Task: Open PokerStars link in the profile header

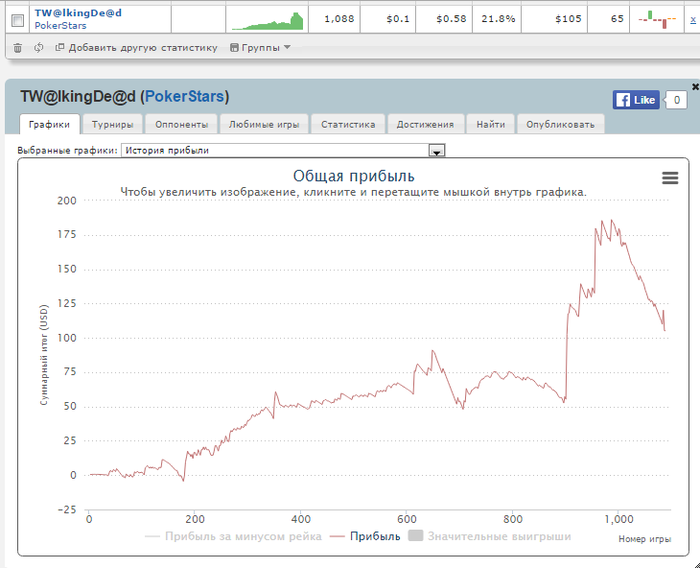Action: [184, 96]
